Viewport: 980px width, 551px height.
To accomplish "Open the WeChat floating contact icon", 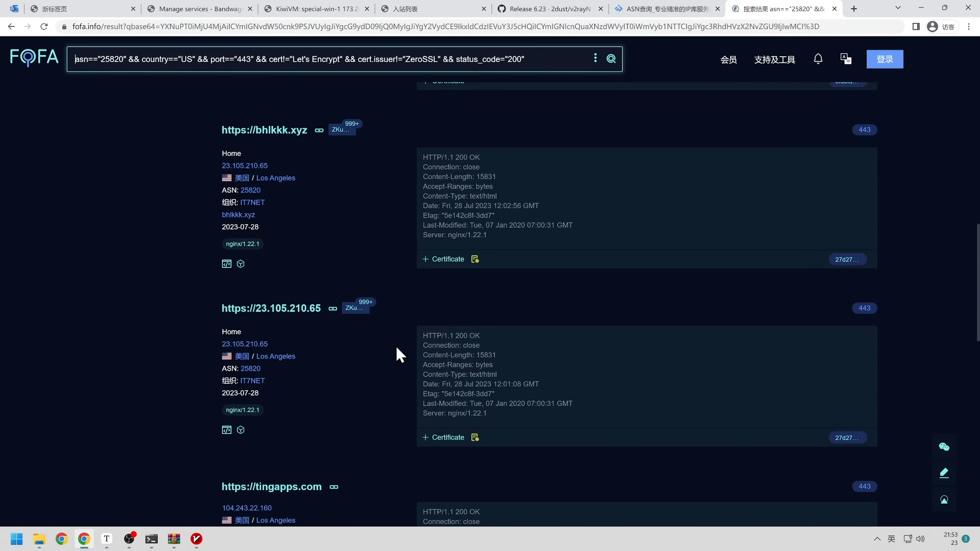I will (x=944, y=447).
